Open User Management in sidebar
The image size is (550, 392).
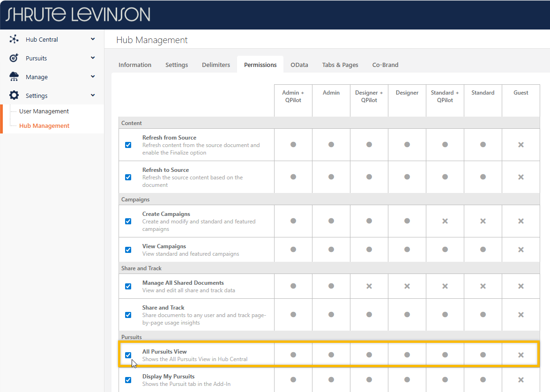coord(44,111)
